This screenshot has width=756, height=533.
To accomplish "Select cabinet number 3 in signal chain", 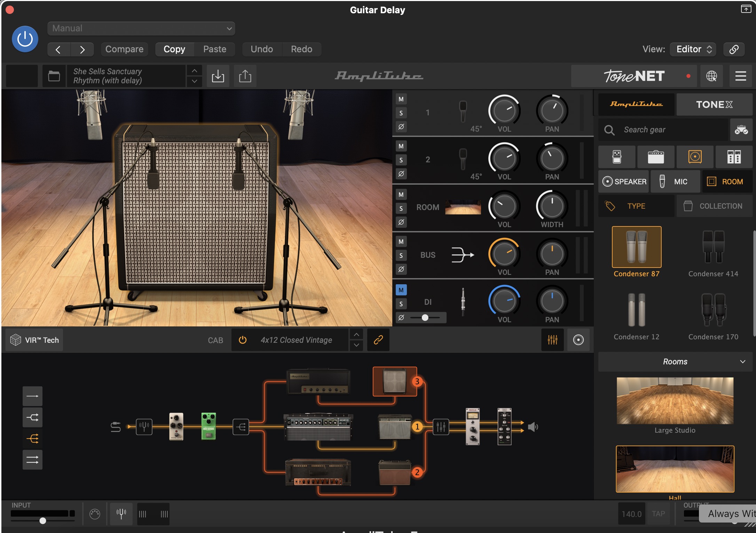I will 395,381.
